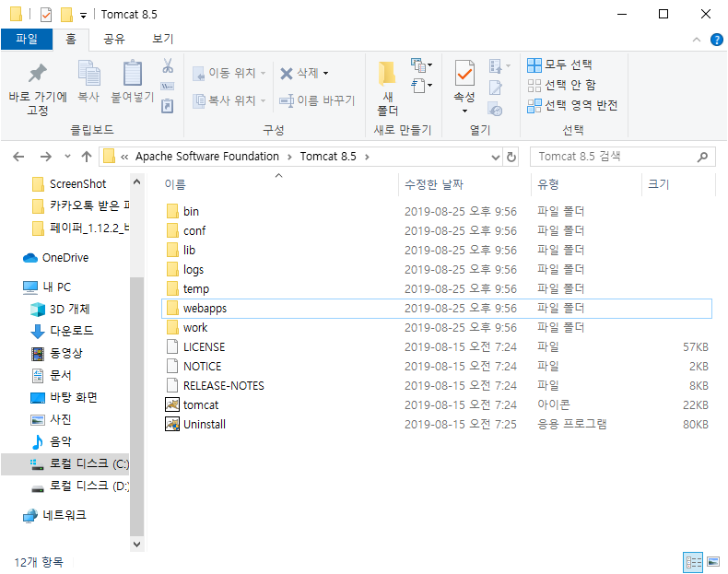This screenshot has height=574, width=728.
Task: Pin to Quick access (바로 가기에 고정)
Action: point(38,89)
